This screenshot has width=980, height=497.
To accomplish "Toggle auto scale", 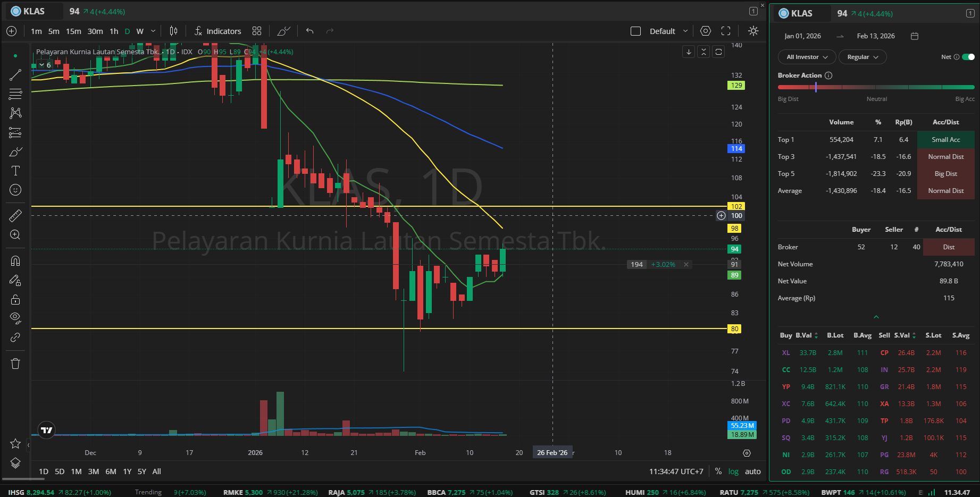I will click(x=753, y=471).
